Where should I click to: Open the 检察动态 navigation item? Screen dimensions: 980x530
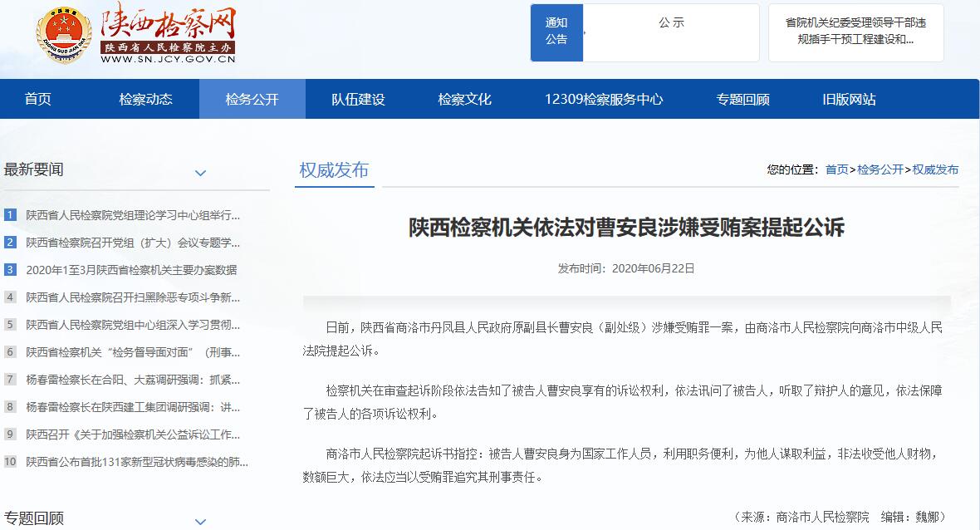coord(146,100)
